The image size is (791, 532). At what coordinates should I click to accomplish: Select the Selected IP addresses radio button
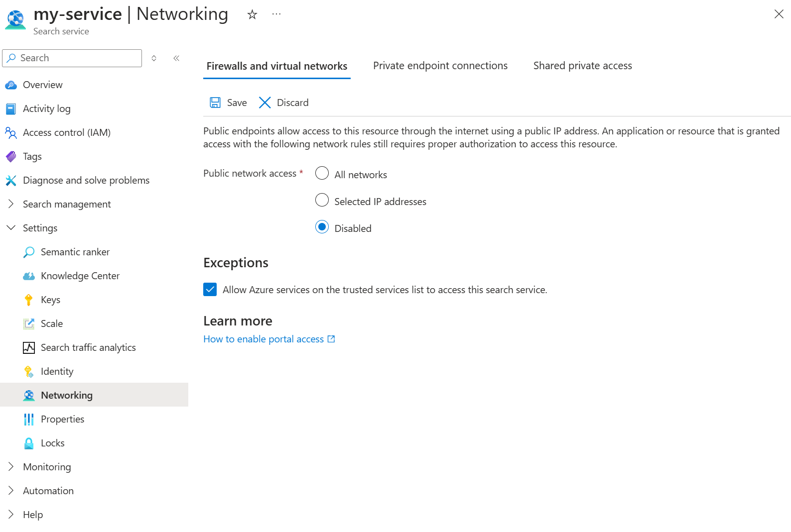point(322,200)
